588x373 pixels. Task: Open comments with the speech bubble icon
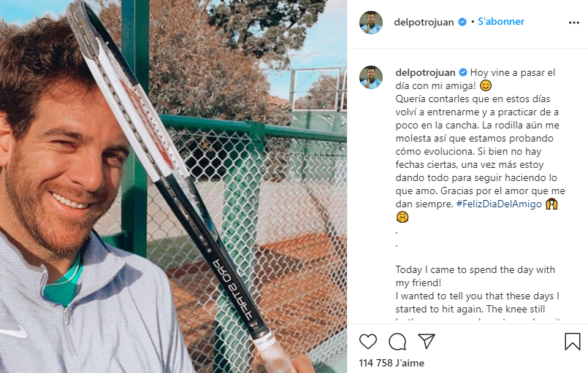pyautogui.click(x=397, y=342)
